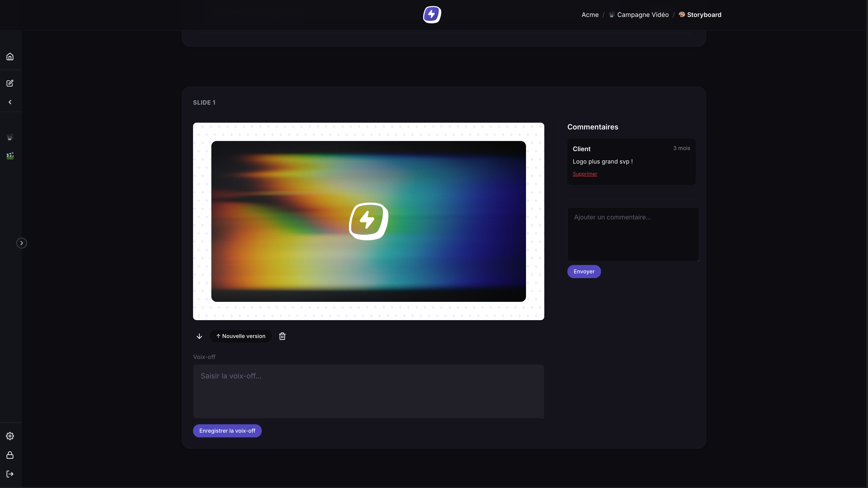Open the home icon in sidebar
The height and width of the screenshot is (488, 868).
[x=10, y=56]
